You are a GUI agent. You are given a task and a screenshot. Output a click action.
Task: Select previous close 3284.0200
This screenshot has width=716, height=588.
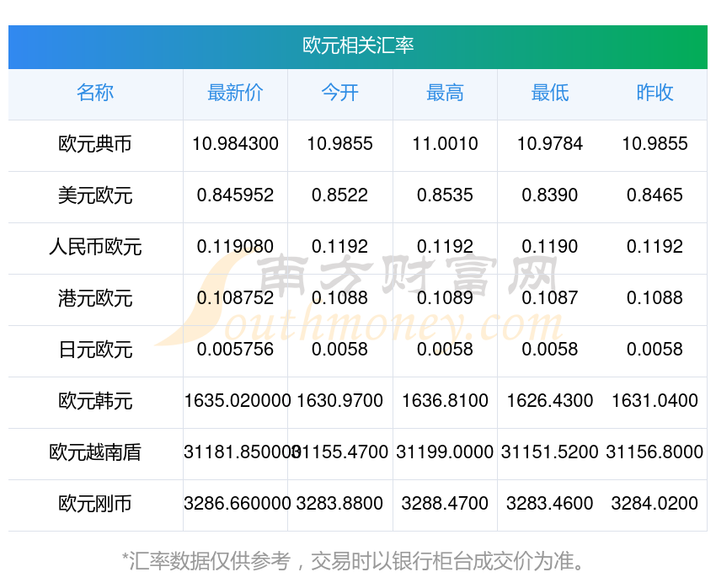click(x=655, y=504)
